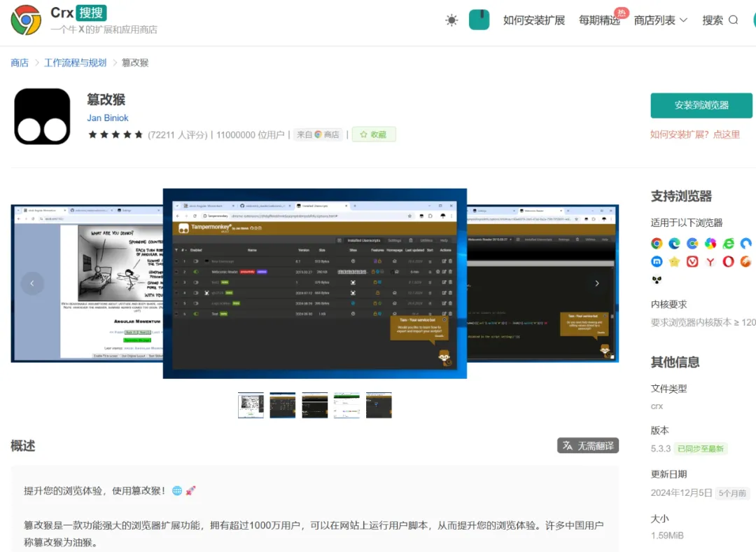The width and height of the screenshot is (756, 552).
Task: Select the Opera browser icon
Action: 728,261
